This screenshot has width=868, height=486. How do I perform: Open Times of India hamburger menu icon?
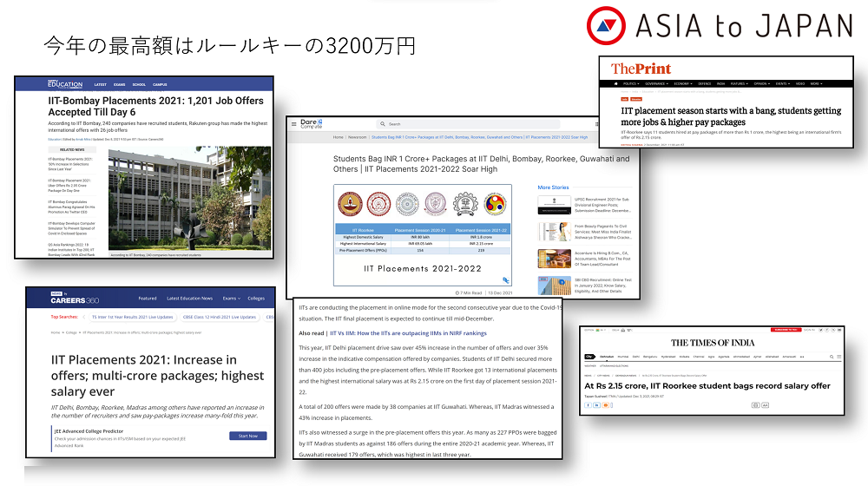838,357
